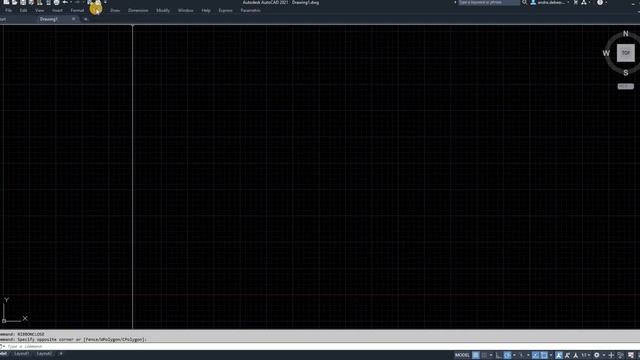The width and height of the screenshot is (640, 360).
Task: Expand object snap settings dropdown
Action: tap(551, 355)
